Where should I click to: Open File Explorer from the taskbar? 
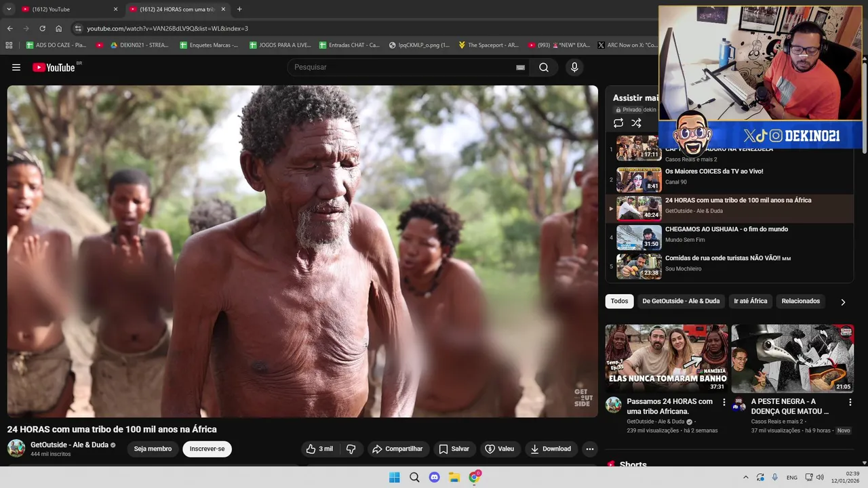tap(454, 477)
